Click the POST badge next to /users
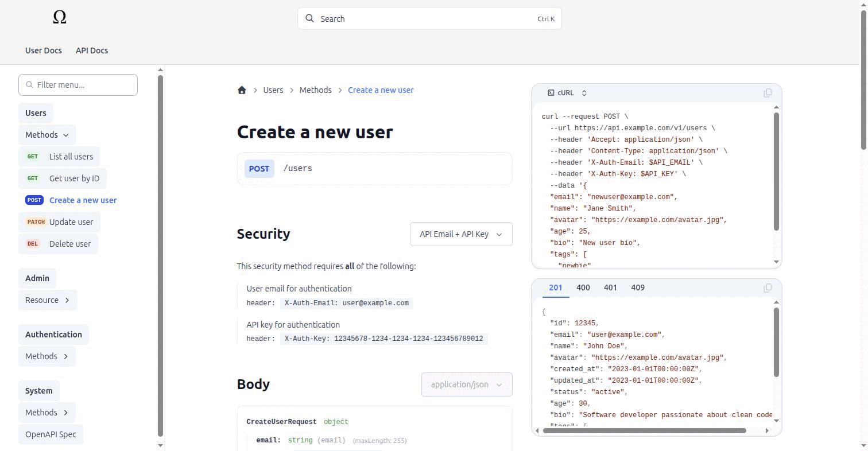 tap(259, 169)
